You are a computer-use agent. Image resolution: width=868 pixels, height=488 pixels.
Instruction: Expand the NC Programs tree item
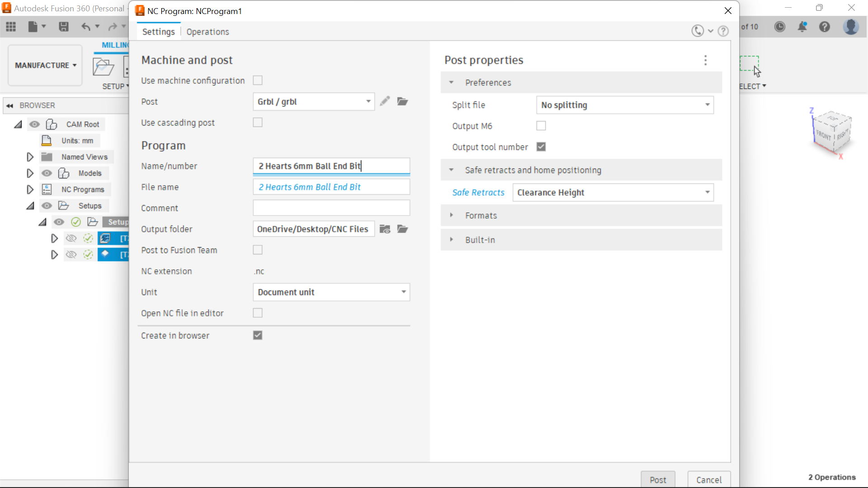(30, 189)
